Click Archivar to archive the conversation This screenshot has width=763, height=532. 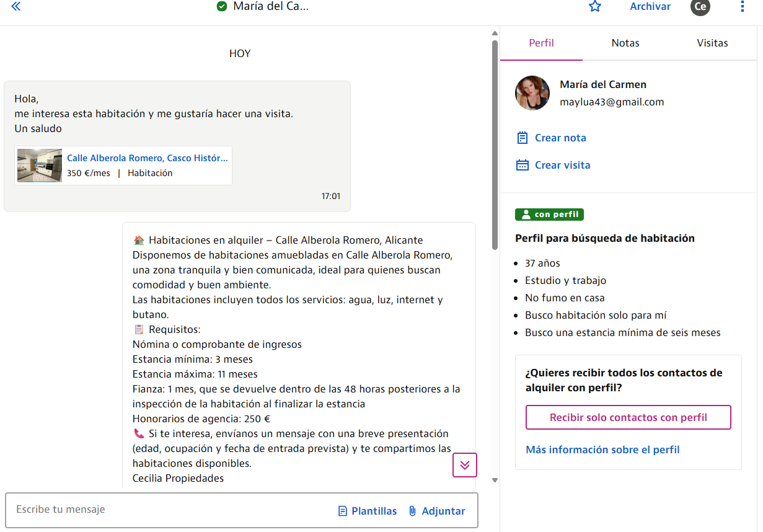(650, 7)
